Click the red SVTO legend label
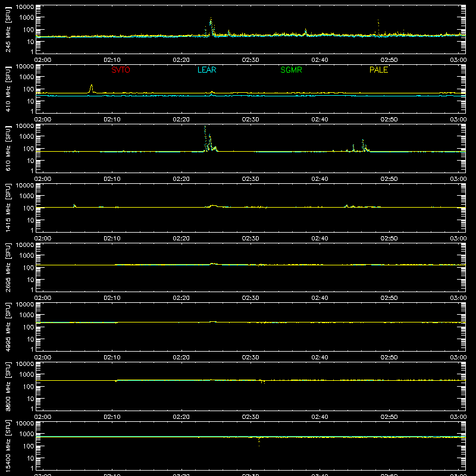The height and width of the screenshot is (476, 476). click(121, 70)
